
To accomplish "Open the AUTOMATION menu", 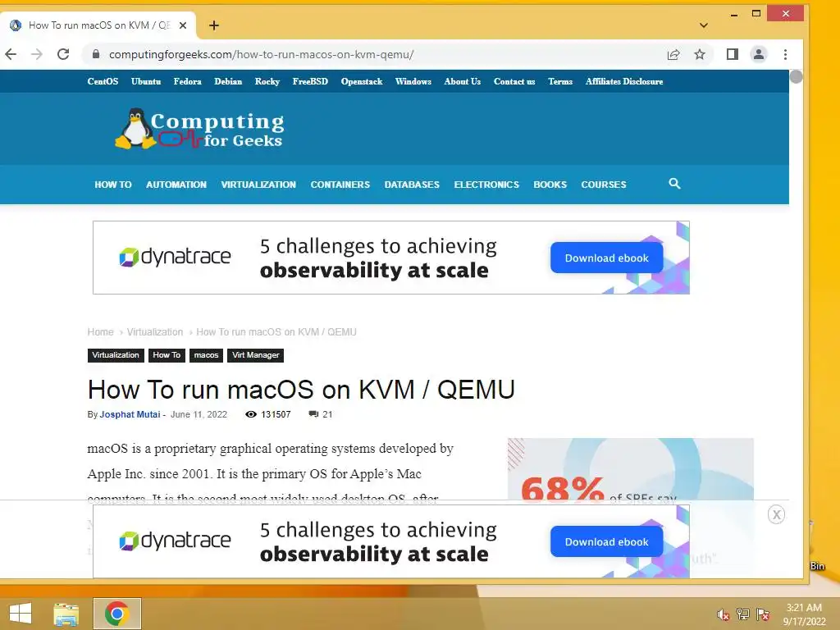I will pos(176,185).
